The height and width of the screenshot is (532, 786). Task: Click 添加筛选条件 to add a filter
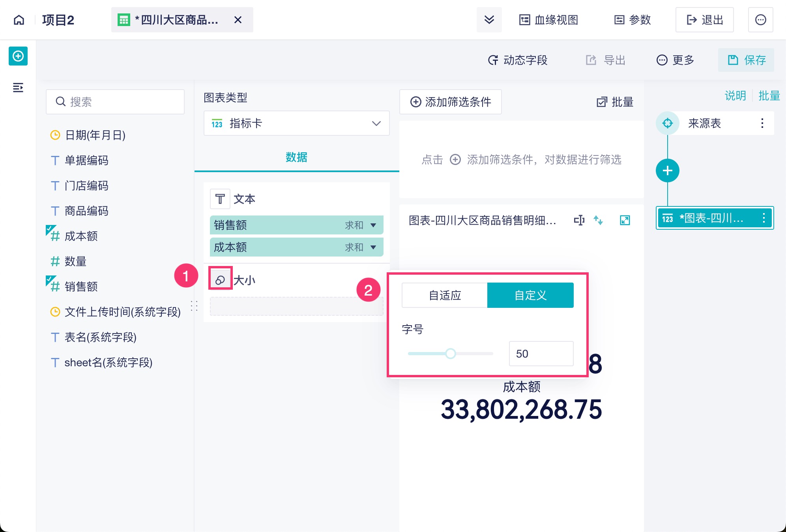(450, 102)
